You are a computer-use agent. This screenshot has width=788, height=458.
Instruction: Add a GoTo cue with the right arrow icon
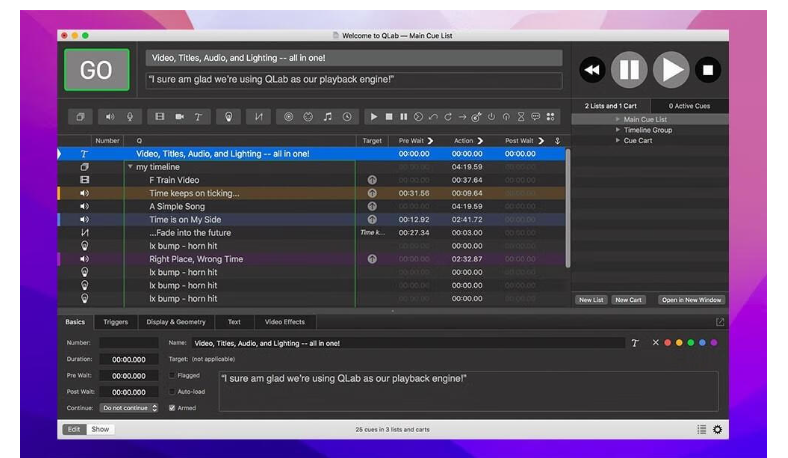462,117
